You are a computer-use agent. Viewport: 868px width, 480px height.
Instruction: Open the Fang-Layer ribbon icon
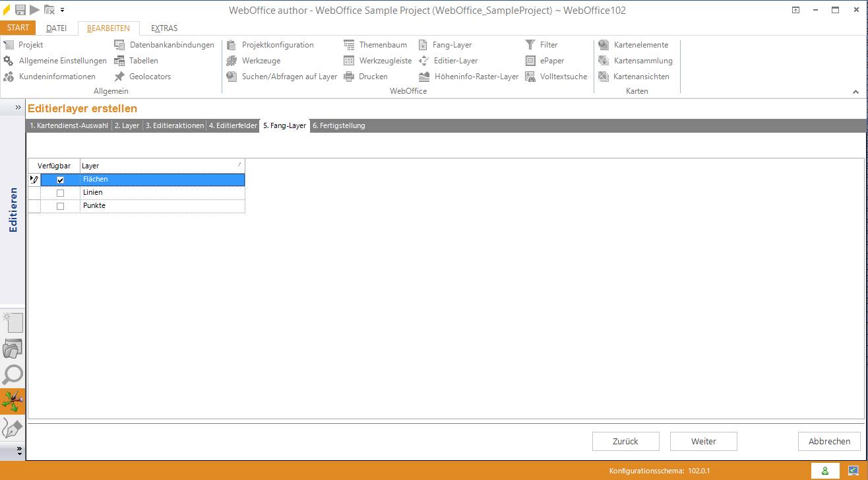click(424, 45)
